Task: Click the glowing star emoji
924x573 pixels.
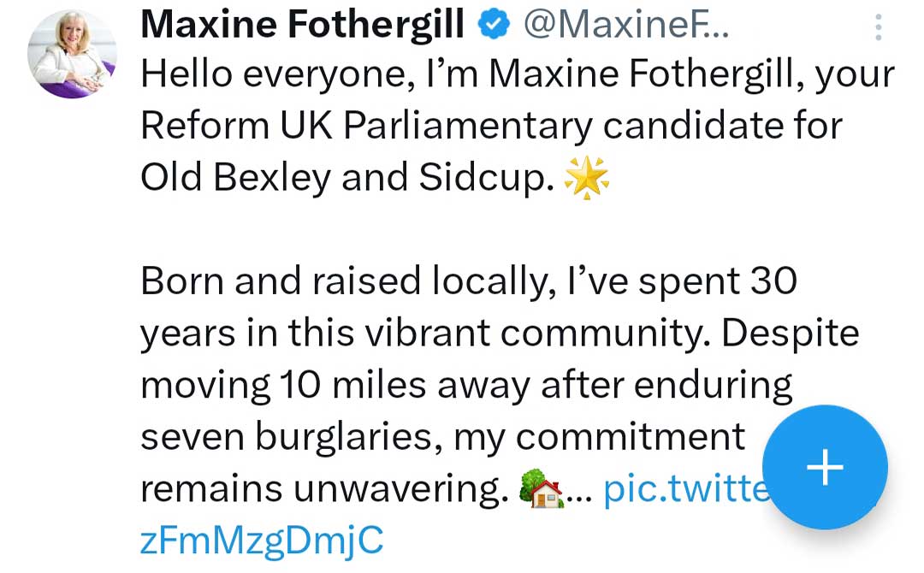Action: coord(587,177)
